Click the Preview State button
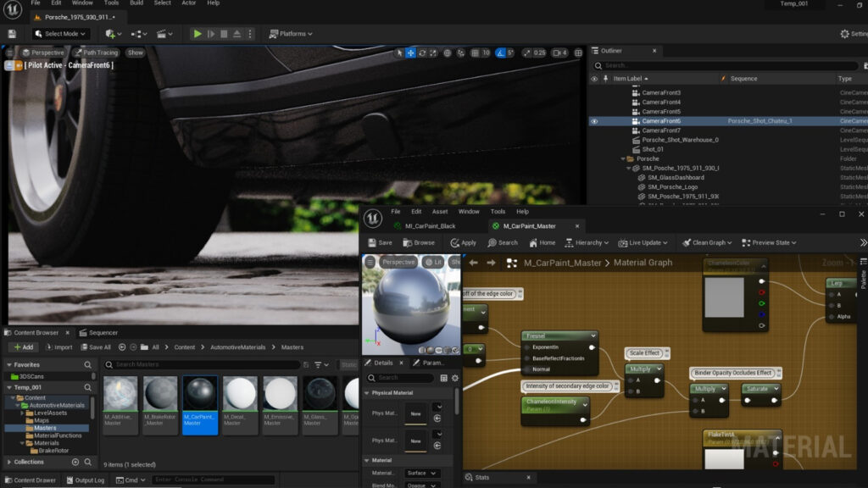The width and height of the screenshot is (868, 488). 767,242
